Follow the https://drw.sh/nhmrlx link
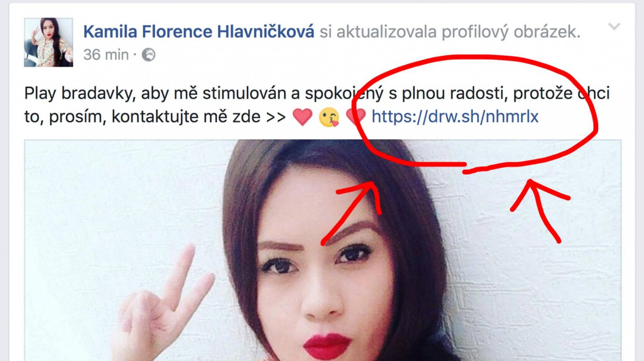Image resolution: width=644 pixels, height=361 pixels. coord(455,117)
